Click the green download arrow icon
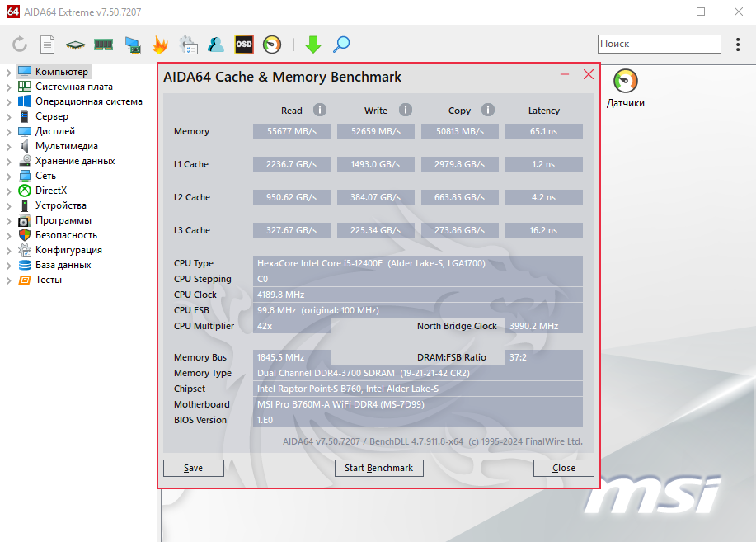The width and height of the screenshot is (756, 542). (313, 45)
